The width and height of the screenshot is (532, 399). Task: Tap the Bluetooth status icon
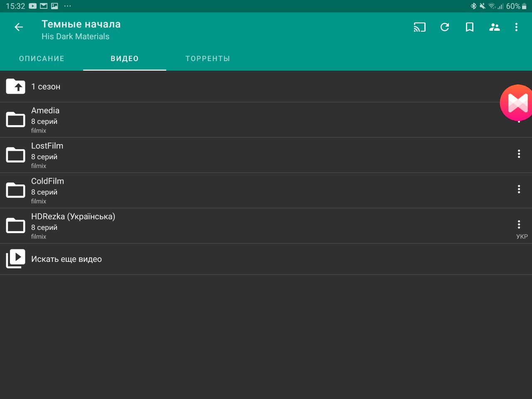pos(473,6)
